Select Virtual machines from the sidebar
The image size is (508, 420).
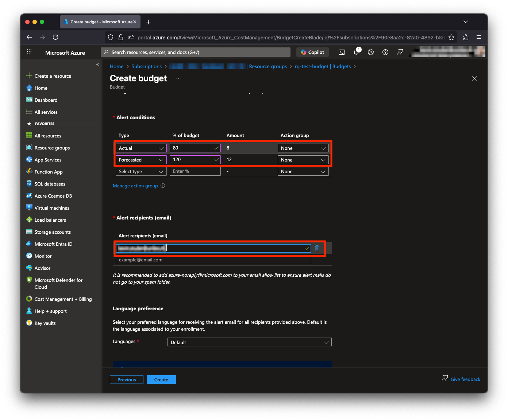coord(51,208)
